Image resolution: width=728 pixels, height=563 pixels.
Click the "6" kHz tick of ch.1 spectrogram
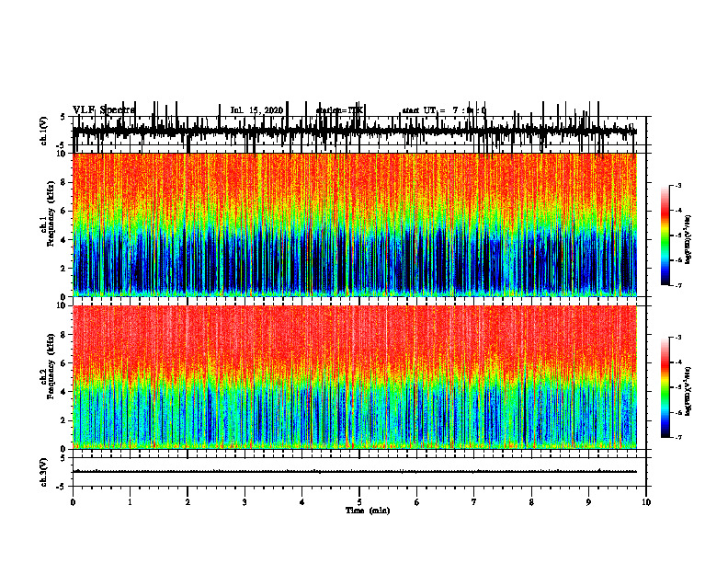coord(63,211)
